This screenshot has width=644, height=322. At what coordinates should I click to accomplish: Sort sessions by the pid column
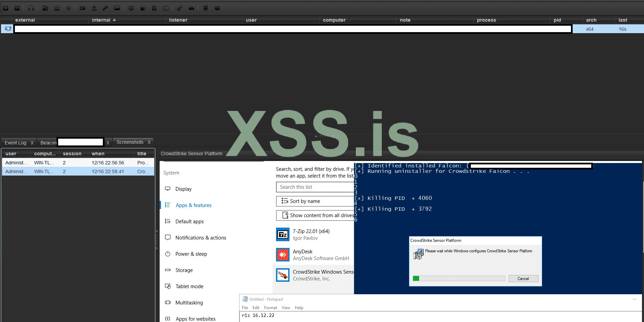click(x=567, y=20)
